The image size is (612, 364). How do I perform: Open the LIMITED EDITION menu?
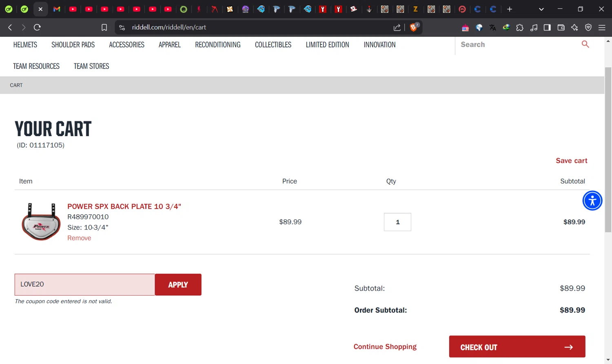click(328, 45)
